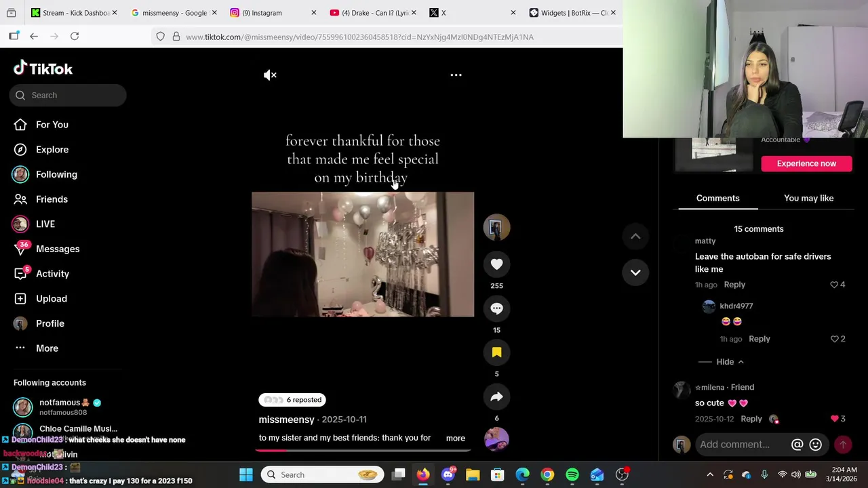
Task: Unmute the TikTok video sound
Action: 270,75
